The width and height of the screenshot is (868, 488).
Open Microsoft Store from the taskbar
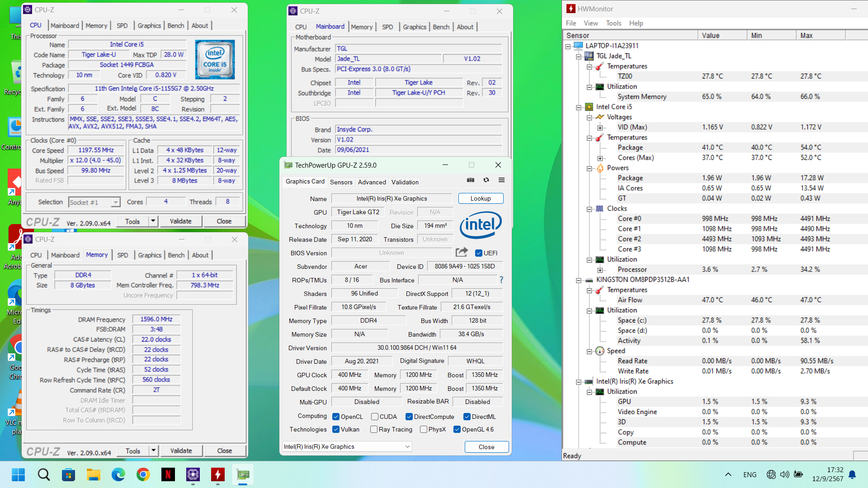(69, 474)
